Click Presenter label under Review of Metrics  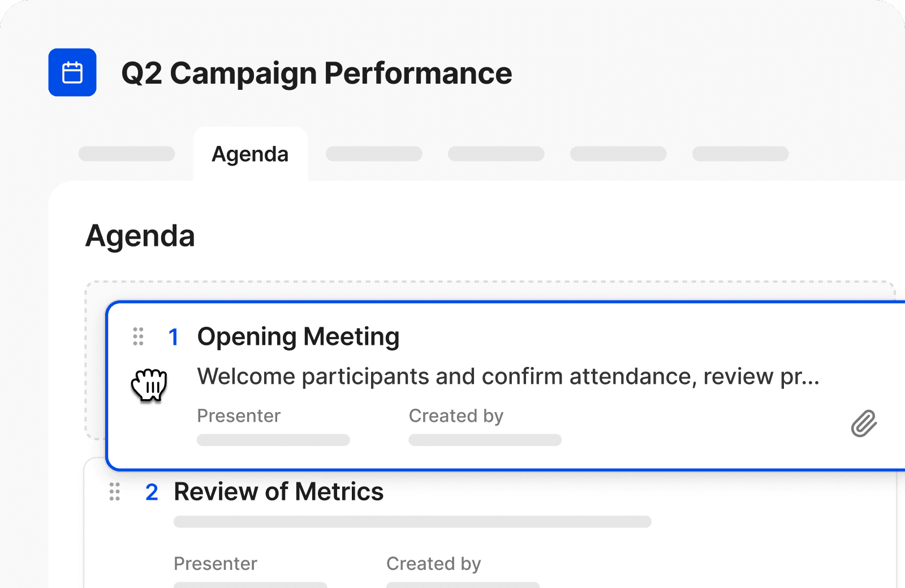(216, 564)
